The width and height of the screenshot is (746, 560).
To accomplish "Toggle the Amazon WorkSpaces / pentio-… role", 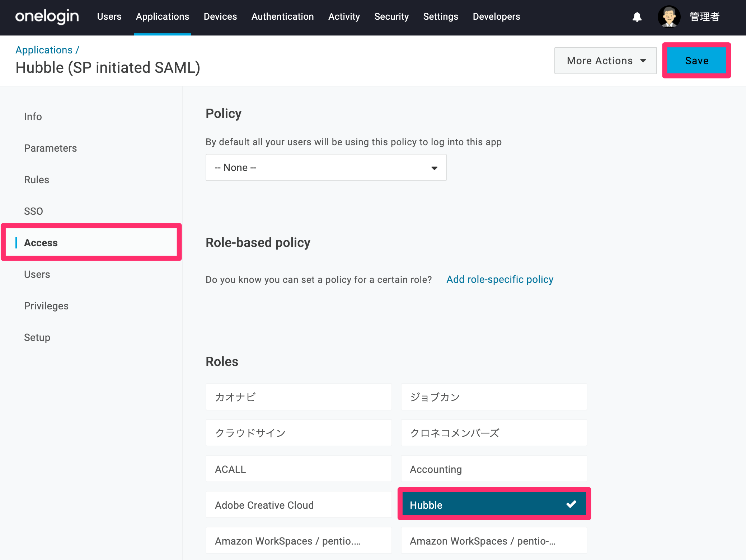I will point(494,540).
